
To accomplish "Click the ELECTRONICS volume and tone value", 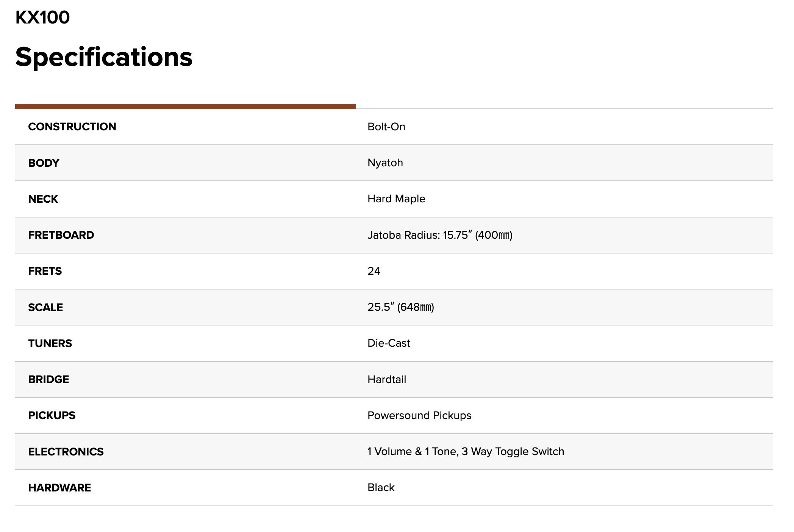I will (466, 452).
